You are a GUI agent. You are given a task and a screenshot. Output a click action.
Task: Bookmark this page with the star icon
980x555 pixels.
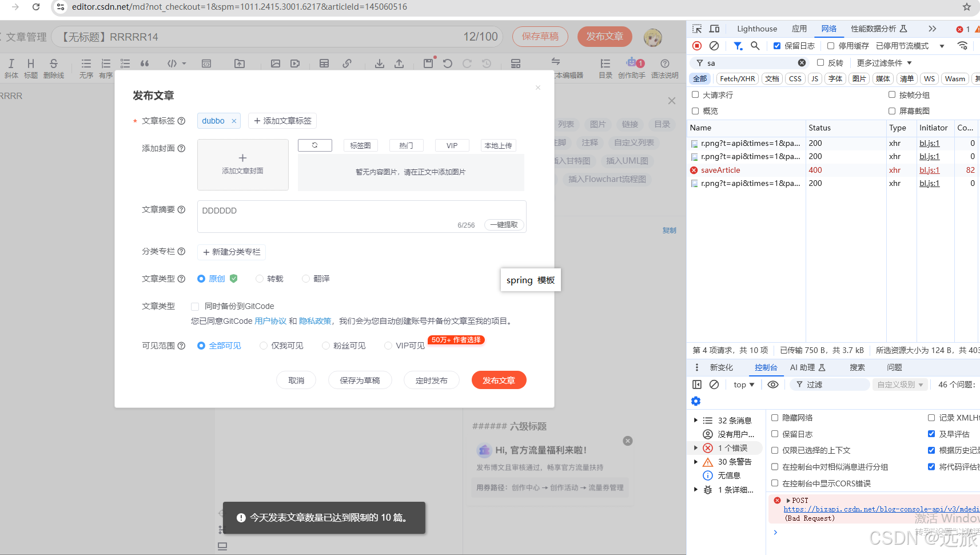click(967, 7)
